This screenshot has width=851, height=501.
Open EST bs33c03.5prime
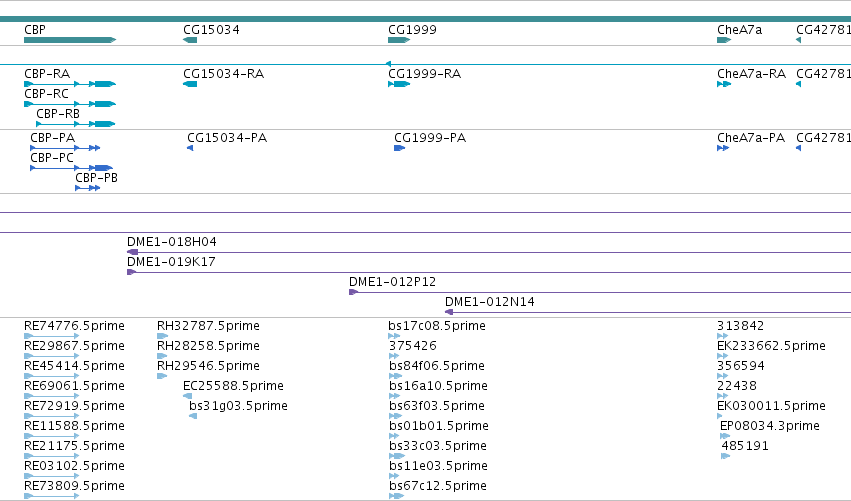pyautogui.click(x=437, y=447)
